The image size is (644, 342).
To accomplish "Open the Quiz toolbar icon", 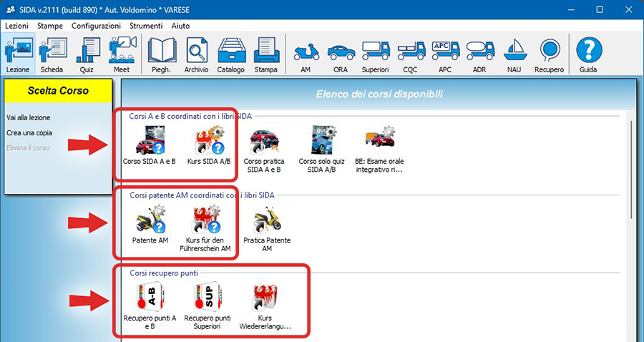I will point(87,55).
